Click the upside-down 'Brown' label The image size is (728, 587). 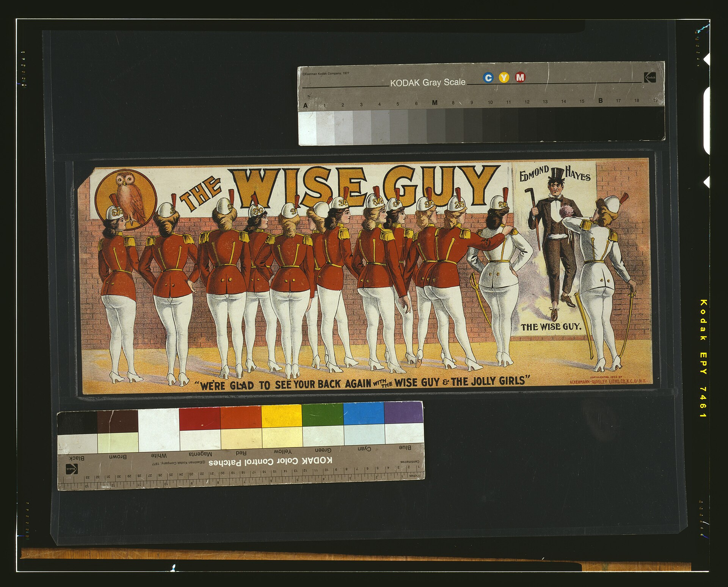(118, 457)
